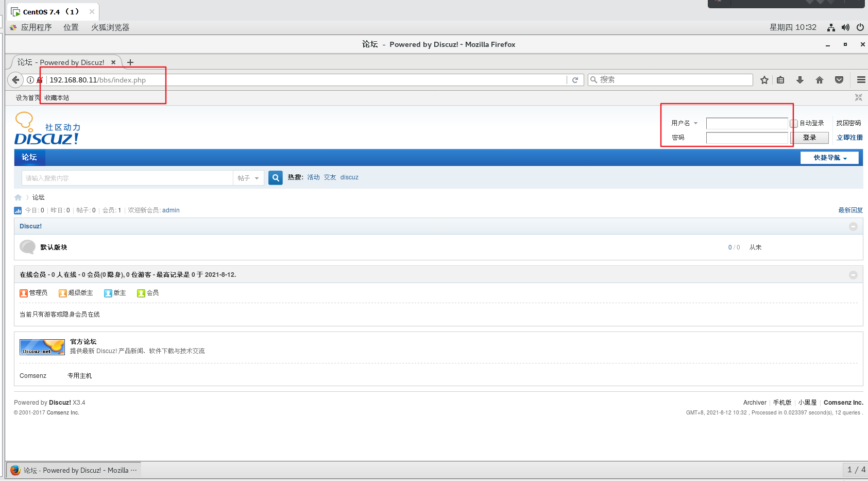Click hot search term discuz

[349, 177]
